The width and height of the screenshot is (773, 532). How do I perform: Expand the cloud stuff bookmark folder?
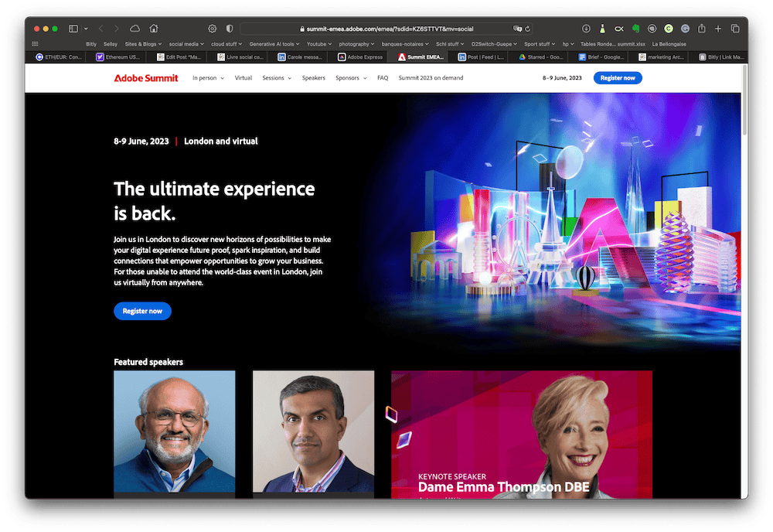click(226, 44)
